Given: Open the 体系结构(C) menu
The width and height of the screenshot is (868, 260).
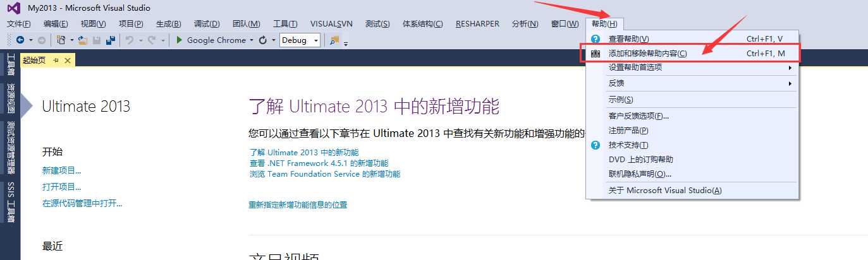Looking at the screenshot, I should tap(423, 24).
